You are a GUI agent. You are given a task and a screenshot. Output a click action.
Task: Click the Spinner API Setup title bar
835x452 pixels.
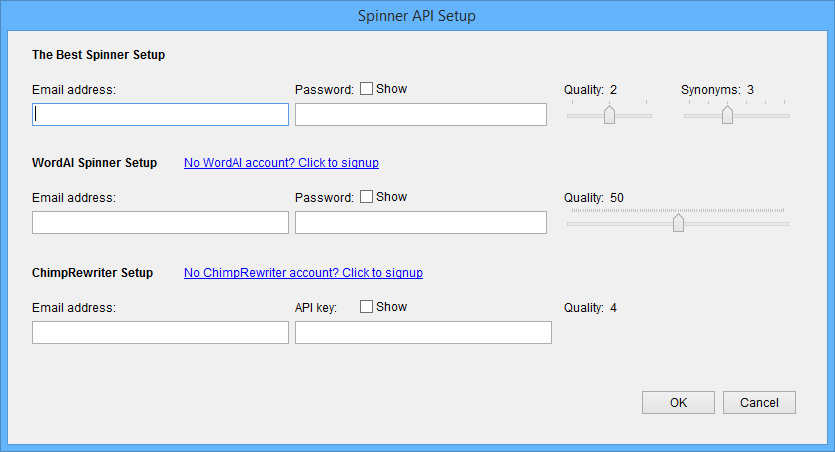tap(417, 16)
